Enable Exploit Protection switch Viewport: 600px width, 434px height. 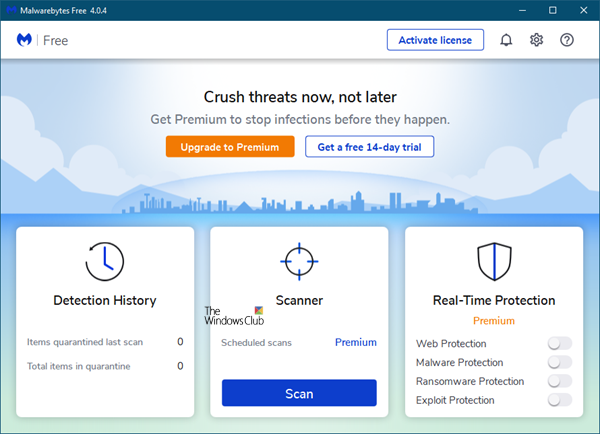click(x=559, y=400)
